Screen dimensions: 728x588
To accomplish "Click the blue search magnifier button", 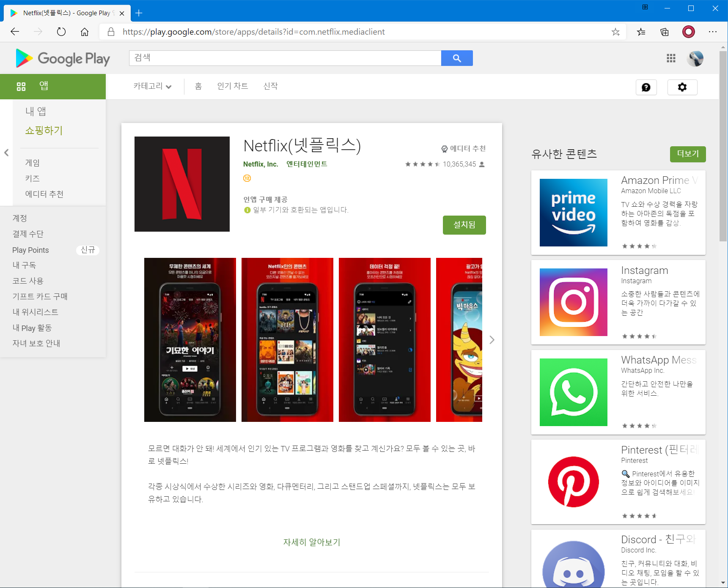I will point(457,58).
